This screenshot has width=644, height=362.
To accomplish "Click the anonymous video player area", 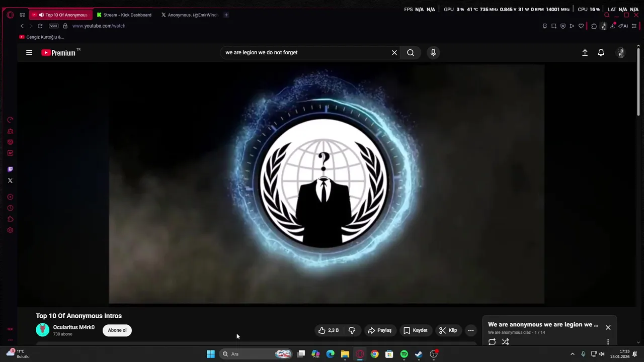I will [x=327, y=184].
